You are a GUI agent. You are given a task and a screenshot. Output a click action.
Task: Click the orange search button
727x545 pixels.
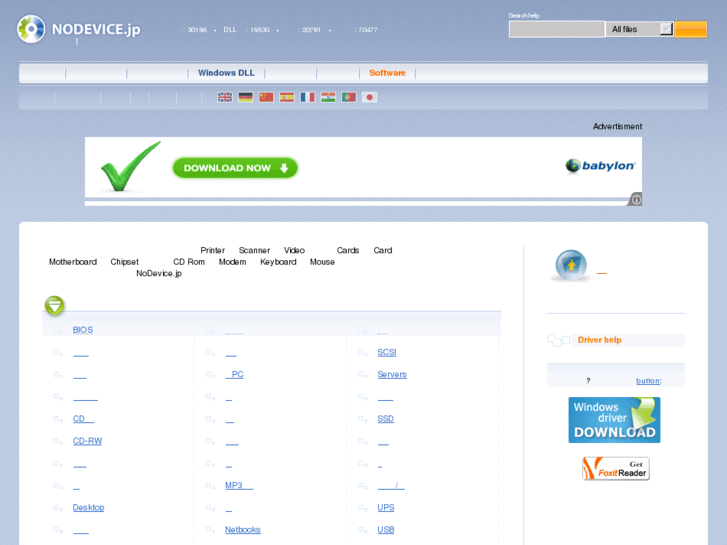tap(691, 29)
